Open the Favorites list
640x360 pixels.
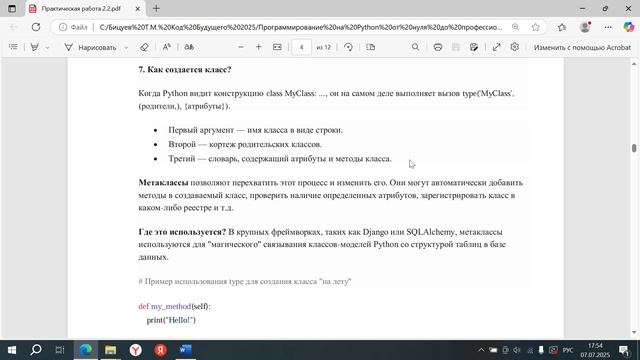562,27
